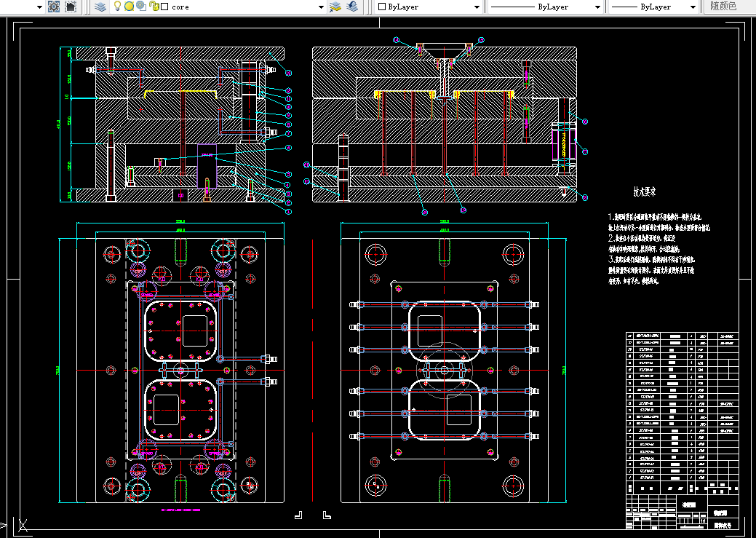
Task: Select the title block at bottom right
Action: [683, 511]
